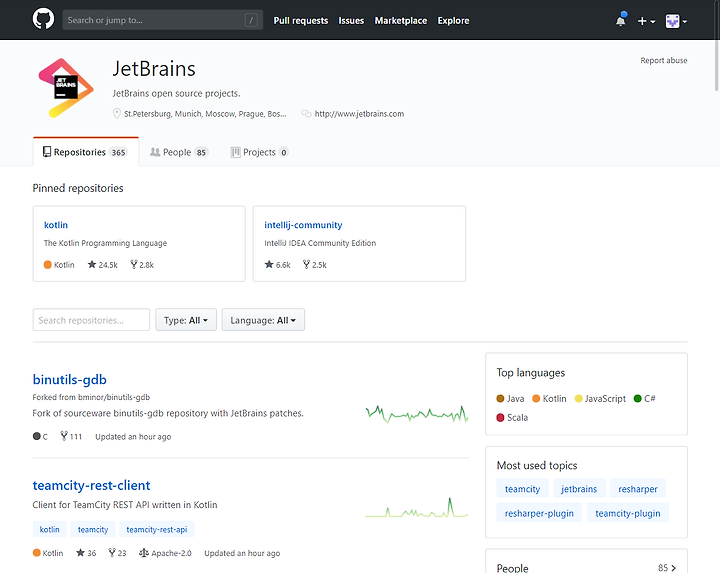Open the teamcity-rest-client repository

91,485
